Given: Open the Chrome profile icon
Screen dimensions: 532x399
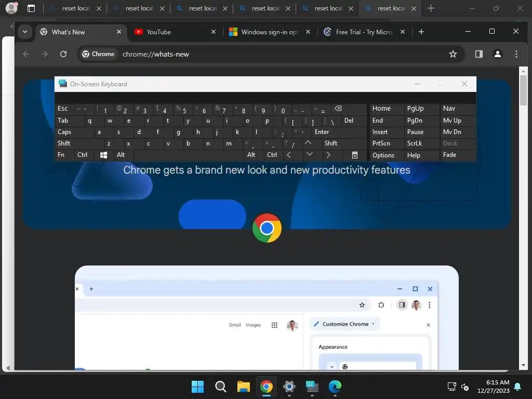Looking at the screenshot, I should [497, 54].
